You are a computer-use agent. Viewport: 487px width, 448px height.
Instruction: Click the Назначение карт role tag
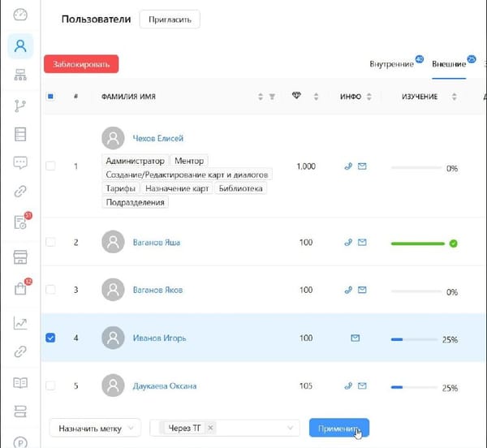[x=177, y=188]
